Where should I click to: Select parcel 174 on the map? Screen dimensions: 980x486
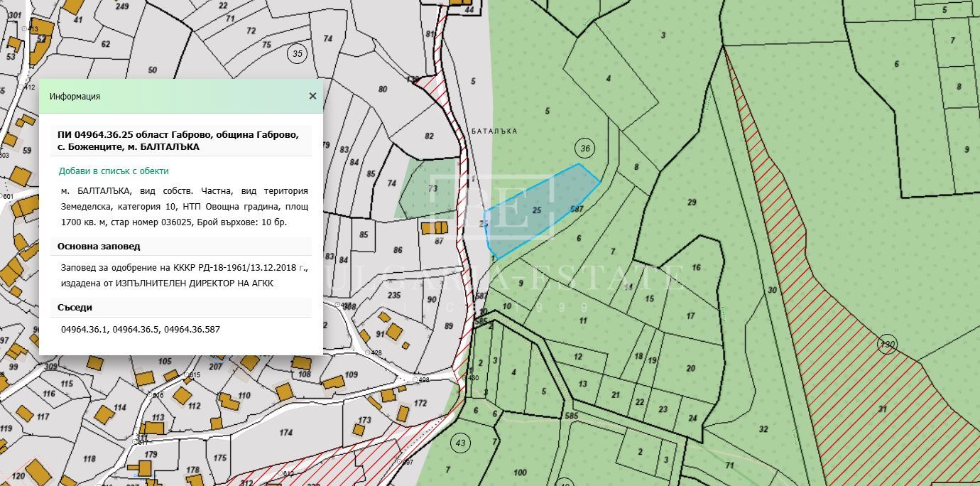click(x=285, y=432)
